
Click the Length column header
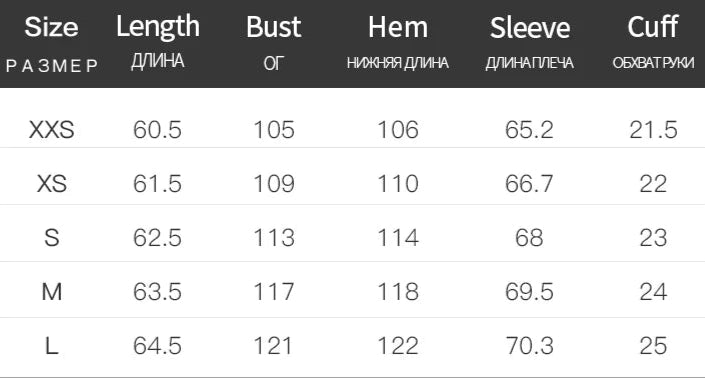click(158, 27)
